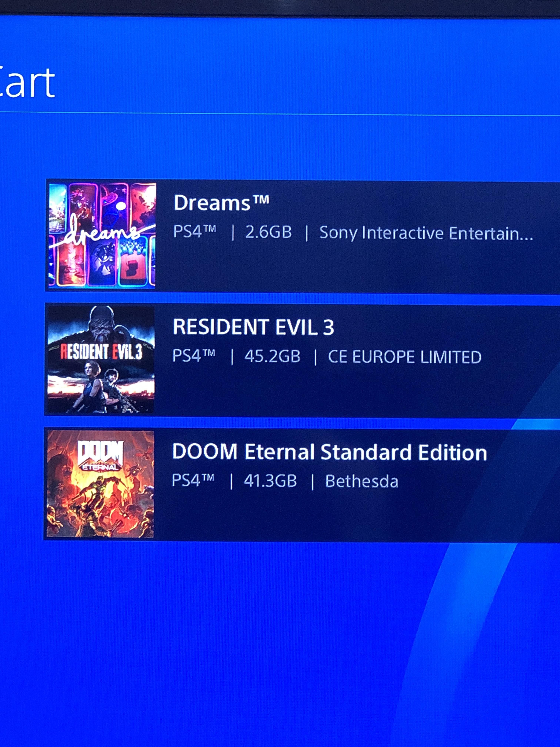Viewport: 560px width, 747px height.
Task: Select Sony Interactive Entertainment publisher text
Action: 426,233
